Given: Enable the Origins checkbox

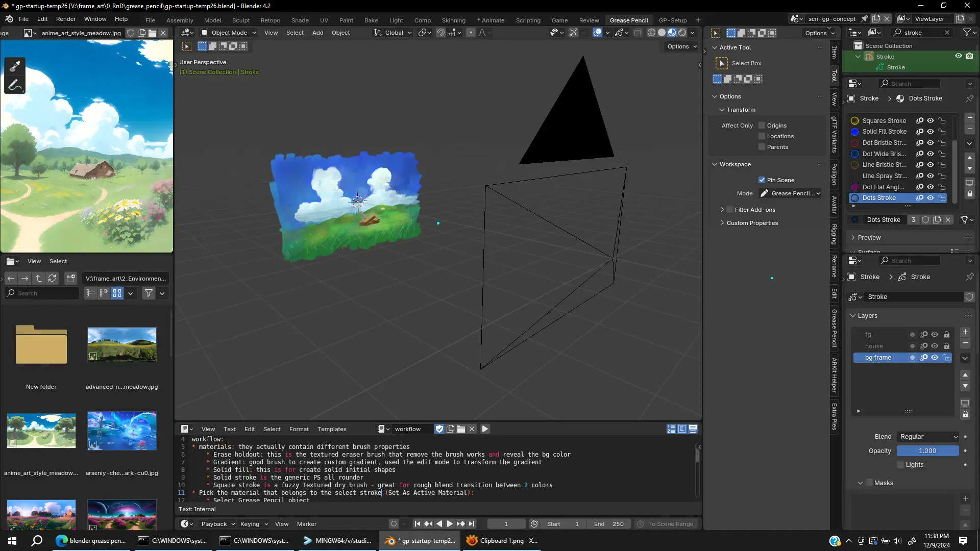Looking at the screenshot, I should pyautogui.click(x=762, y=126).
